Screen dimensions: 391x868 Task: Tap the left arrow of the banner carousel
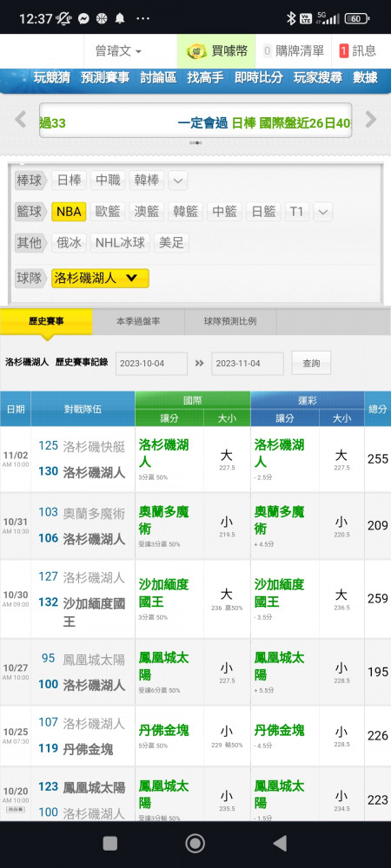(x=21, y=119)
